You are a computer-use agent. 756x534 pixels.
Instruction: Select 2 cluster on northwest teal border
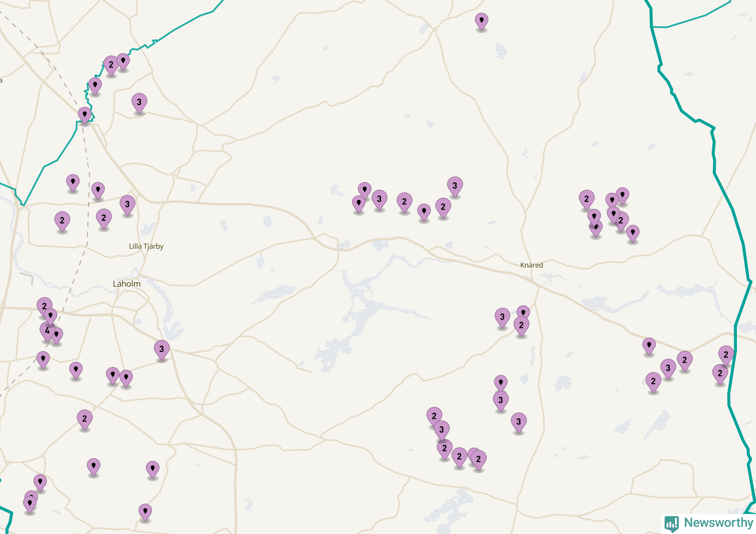pos(111,65)
